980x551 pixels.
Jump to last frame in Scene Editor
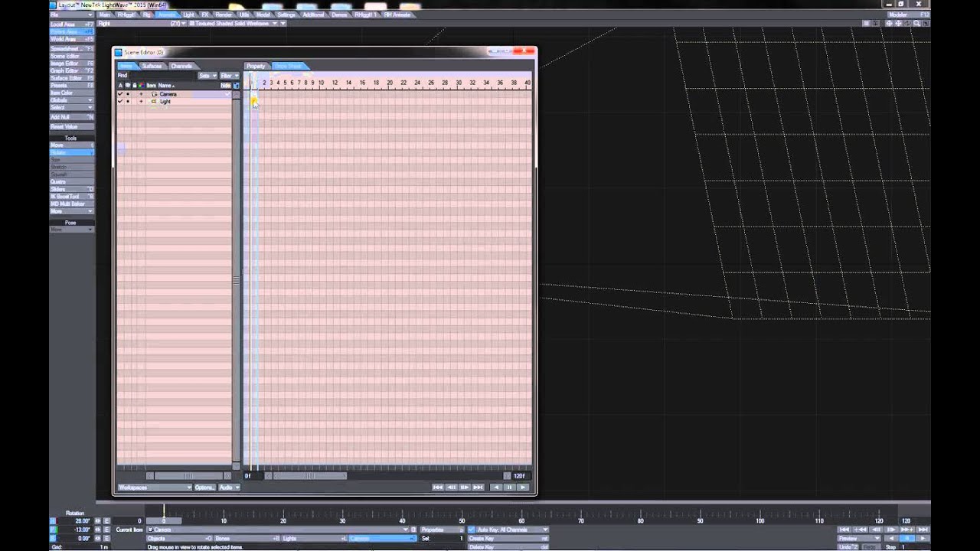(478, 487)
